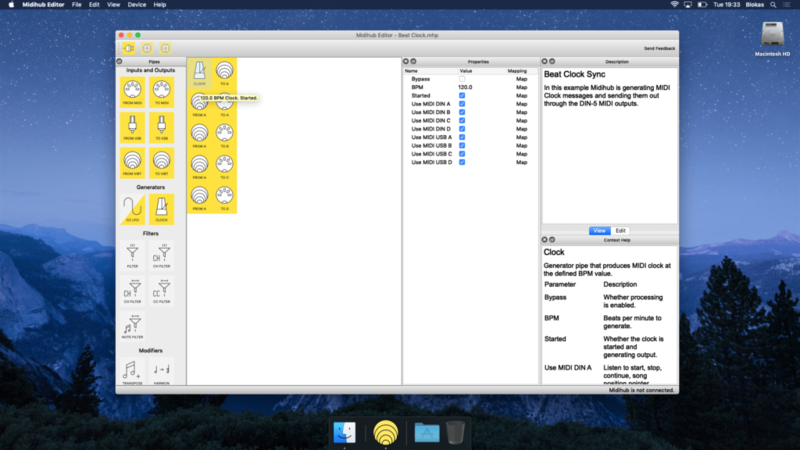The image size is (800, 450).
Task: Pick the FROM VIRT pipe in palette
Action: click(x=133, y=161)
